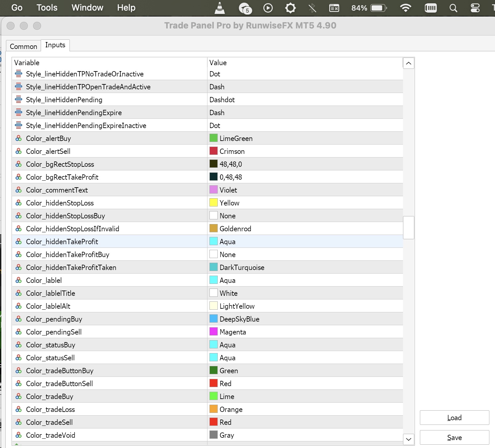Viewport: 495px width, 448px height.
Task: Click the notification icon with badge 5
Action: tap(245, 8)
